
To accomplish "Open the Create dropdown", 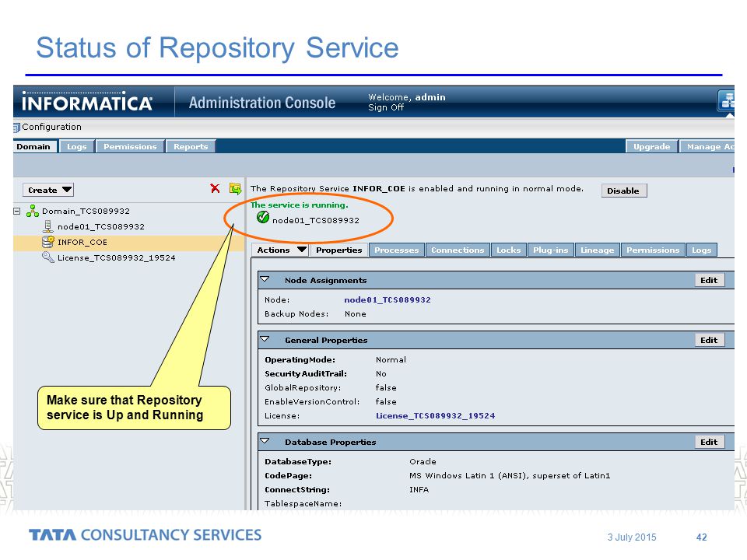I will [x=48, y=190].
